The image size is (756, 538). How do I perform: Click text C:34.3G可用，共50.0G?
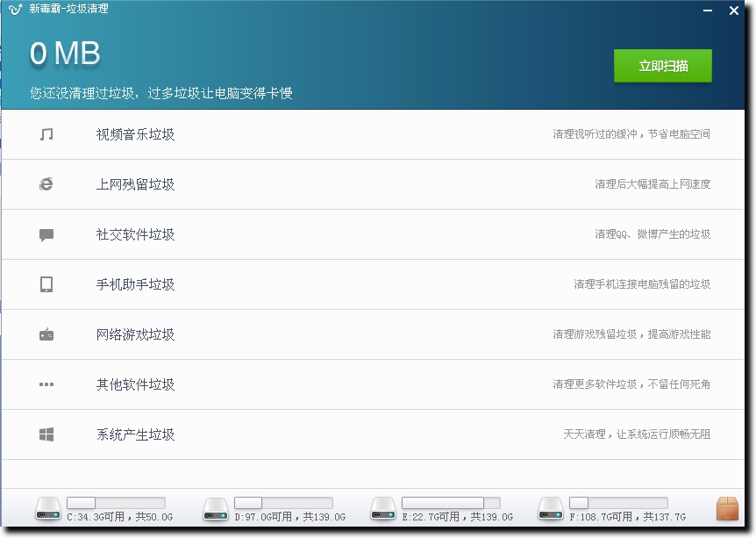click(119, 517)
